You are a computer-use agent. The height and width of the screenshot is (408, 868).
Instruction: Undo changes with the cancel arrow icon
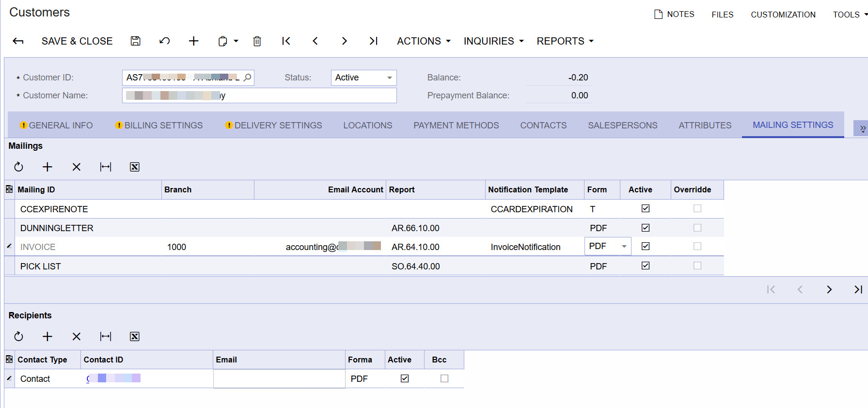[165, 41]
